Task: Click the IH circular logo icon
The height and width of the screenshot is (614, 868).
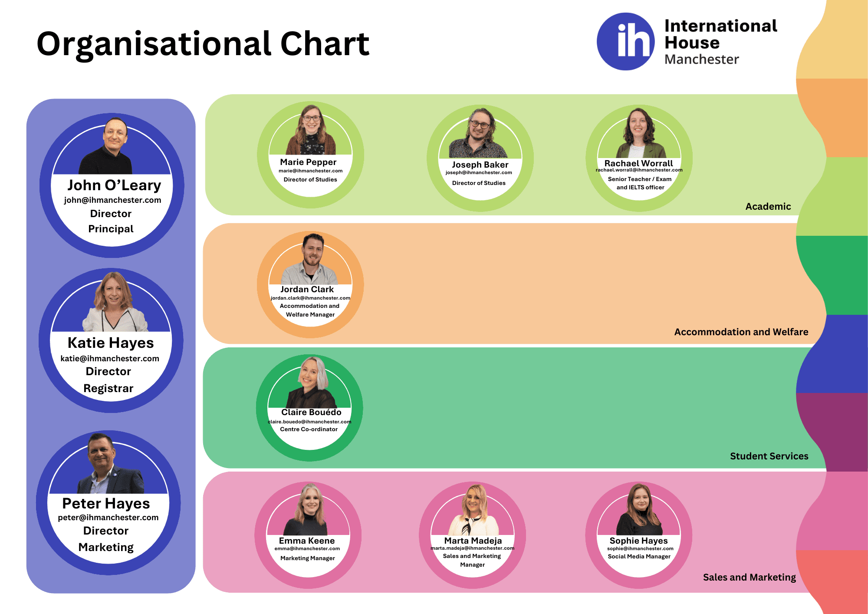Action: point(625,42)
